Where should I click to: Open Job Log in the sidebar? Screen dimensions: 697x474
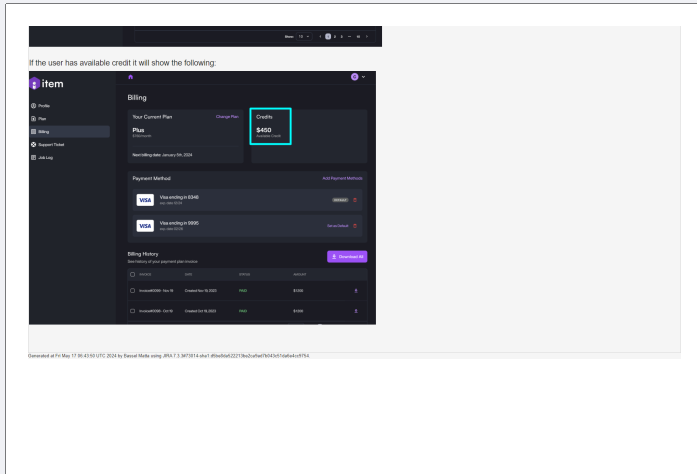tap(45, 157)
